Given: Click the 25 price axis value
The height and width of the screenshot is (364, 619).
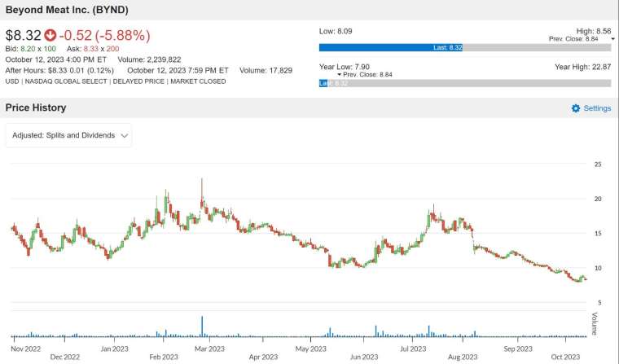Looking at the screenshot, I should point(598,164).
